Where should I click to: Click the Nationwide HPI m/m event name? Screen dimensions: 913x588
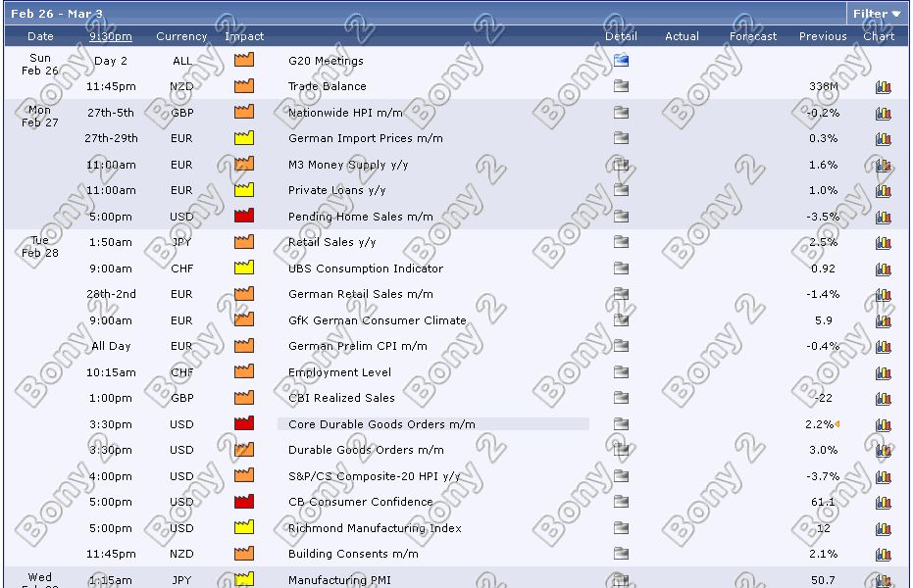click(345, 113)
